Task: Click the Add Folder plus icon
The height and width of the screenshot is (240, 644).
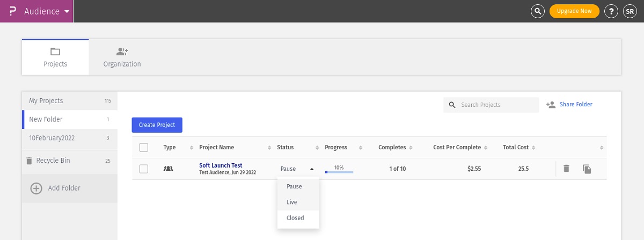Action: (x=36, y=188)
